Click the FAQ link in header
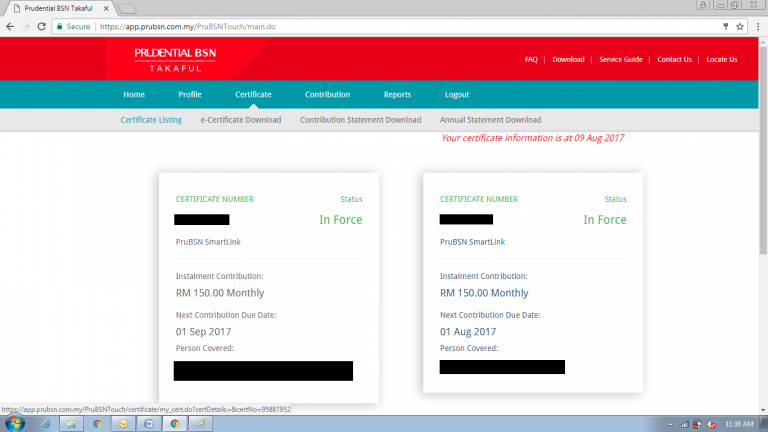768x432 pixels. (x=531, y=59)
